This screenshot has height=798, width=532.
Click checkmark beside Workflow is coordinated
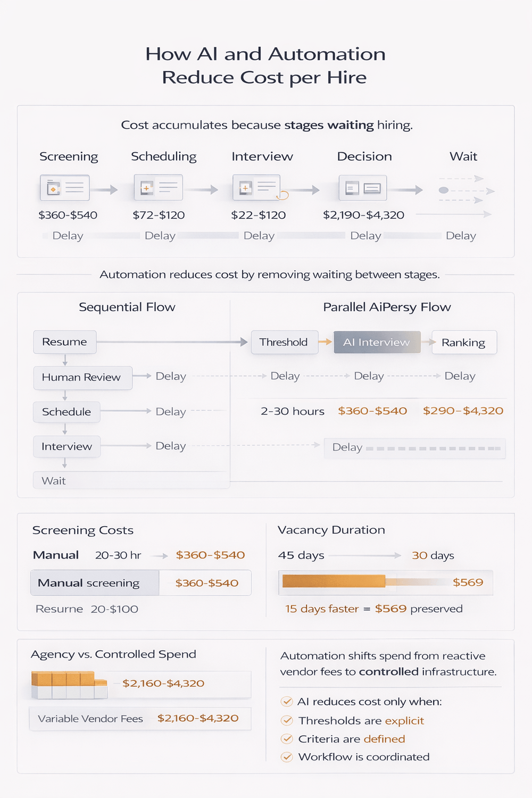[x=287, y=757]
